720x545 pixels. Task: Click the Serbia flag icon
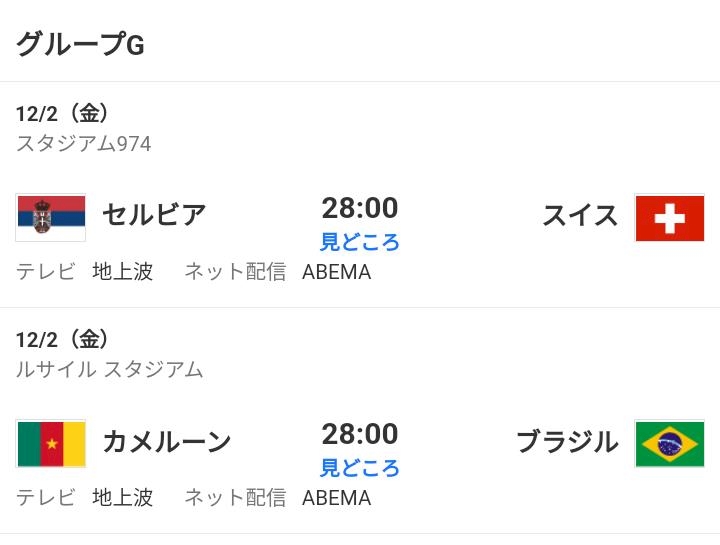pos(51,217)
